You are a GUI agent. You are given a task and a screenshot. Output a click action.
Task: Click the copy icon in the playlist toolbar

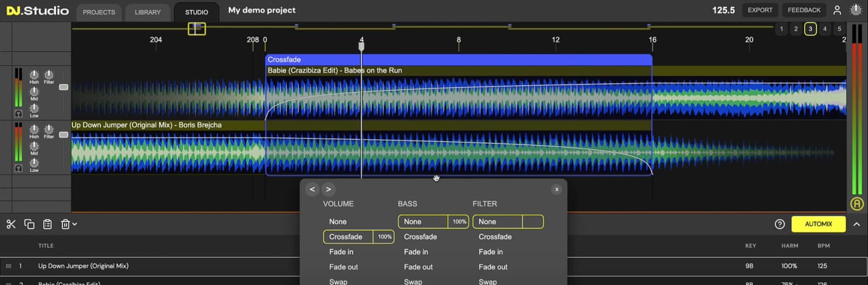(29, 224)
